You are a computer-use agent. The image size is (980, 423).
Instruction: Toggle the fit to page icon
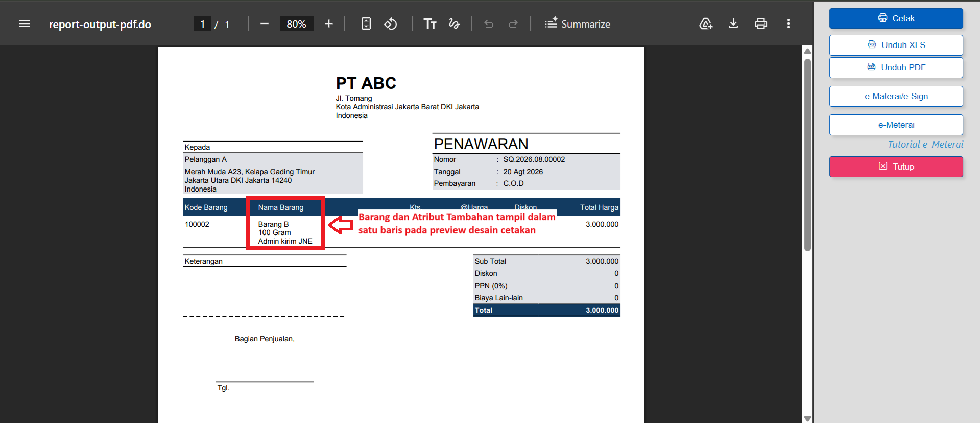[x=366, y=24]
